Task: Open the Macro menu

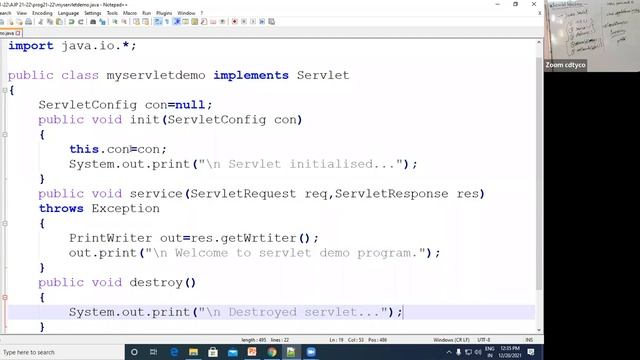Action: point(130,13)
